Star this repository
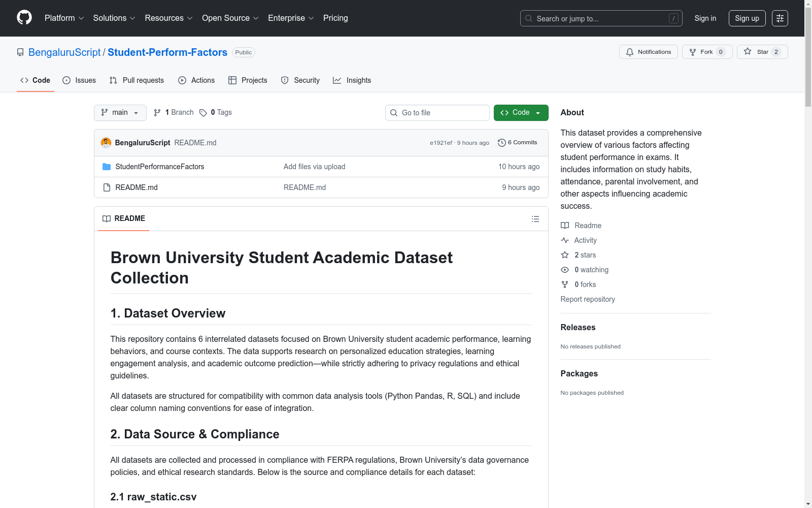The width and height of the screenshot is (812, 508). [x=762, y=52]
